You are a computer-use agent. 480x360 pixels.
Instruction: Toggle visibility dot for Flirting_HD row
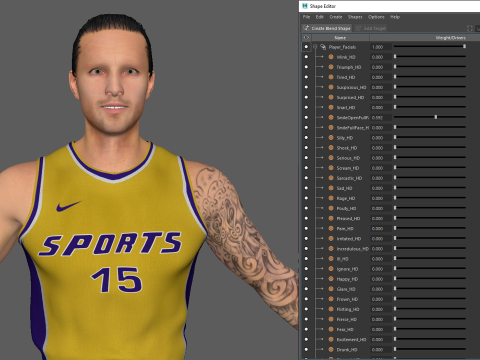tap(306, 309)
